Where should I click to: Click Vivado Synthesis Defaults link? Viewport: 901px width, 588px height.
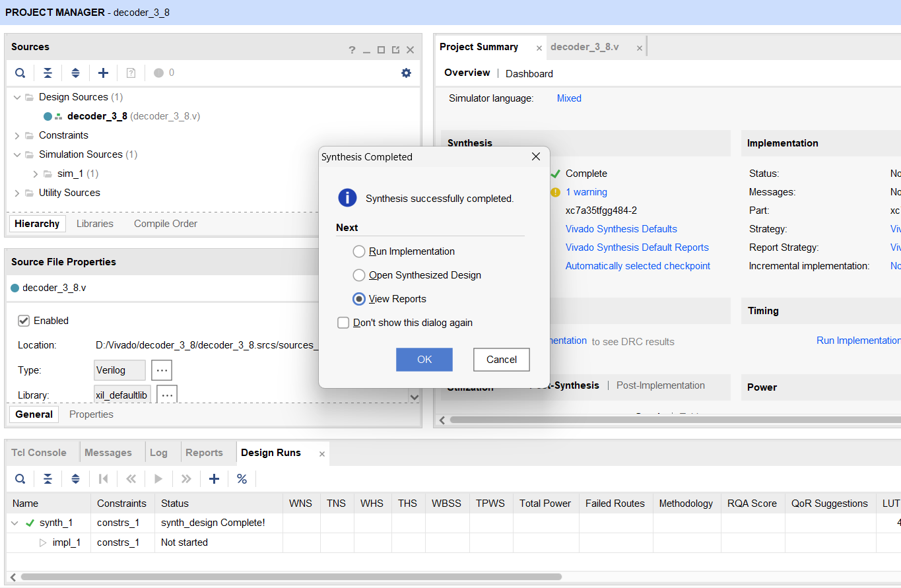[621, 229]
